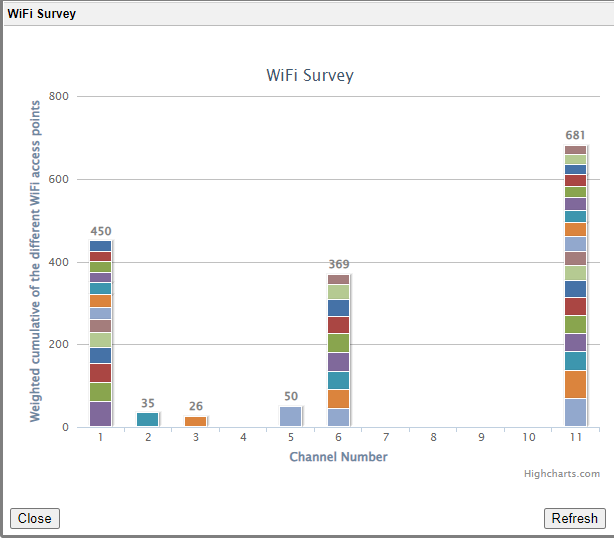Image resolution: width=614 pixels, height=540 pixels.
Task: Select the vertical y-axis title text
Action: point(36,260)
